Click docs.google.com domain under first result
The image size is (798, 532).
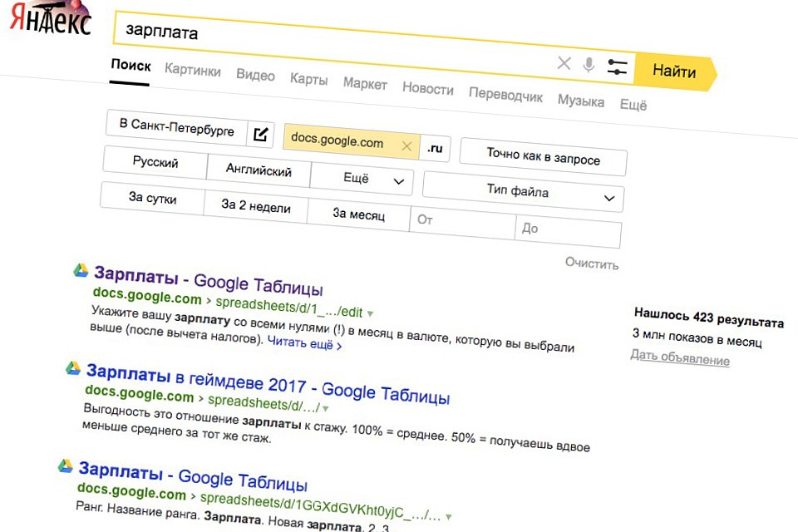pyautogui.click(x=147, y=296)
